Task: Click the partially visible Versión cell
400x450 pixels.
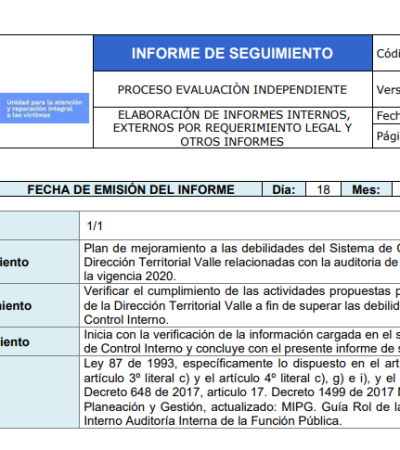Action: [386, 89]
